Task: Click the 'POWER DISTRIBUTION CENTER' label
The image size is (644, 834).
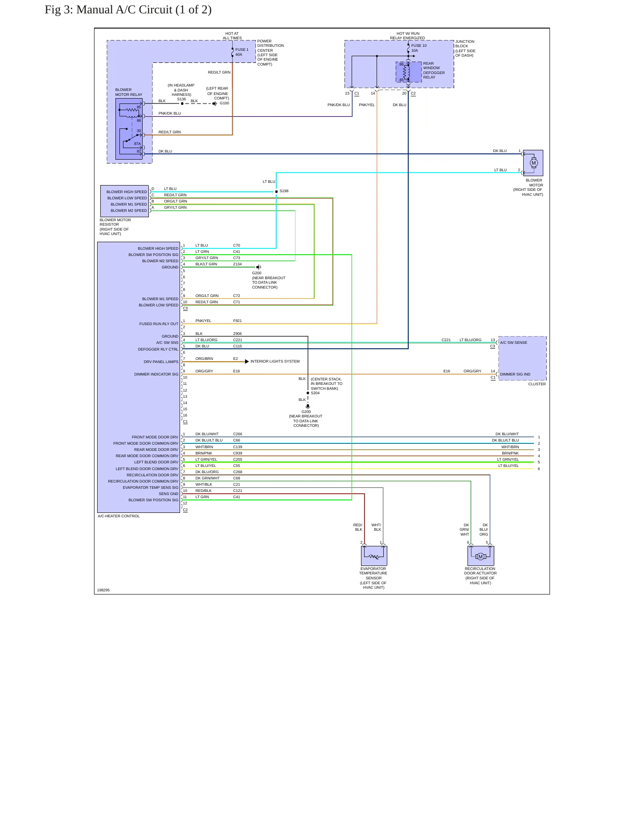Action: pos(270,45)
